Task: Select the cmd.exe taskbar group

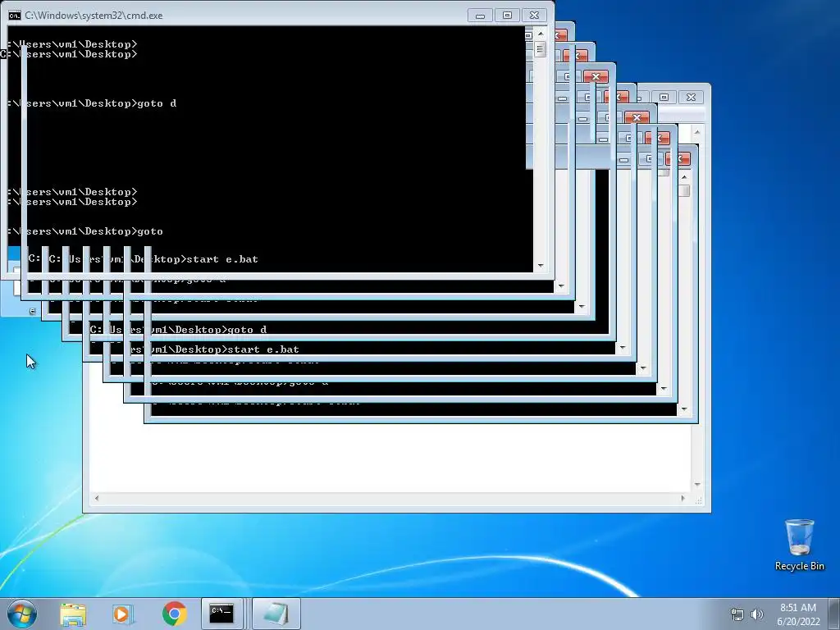Action: 223,614
